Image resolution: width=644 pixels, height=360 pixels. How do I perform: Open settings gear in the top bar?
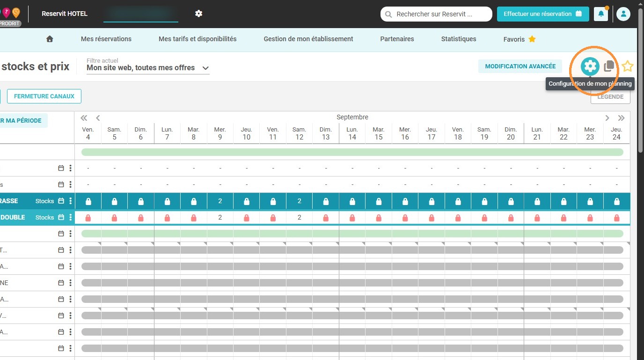(x=198, y=14)
